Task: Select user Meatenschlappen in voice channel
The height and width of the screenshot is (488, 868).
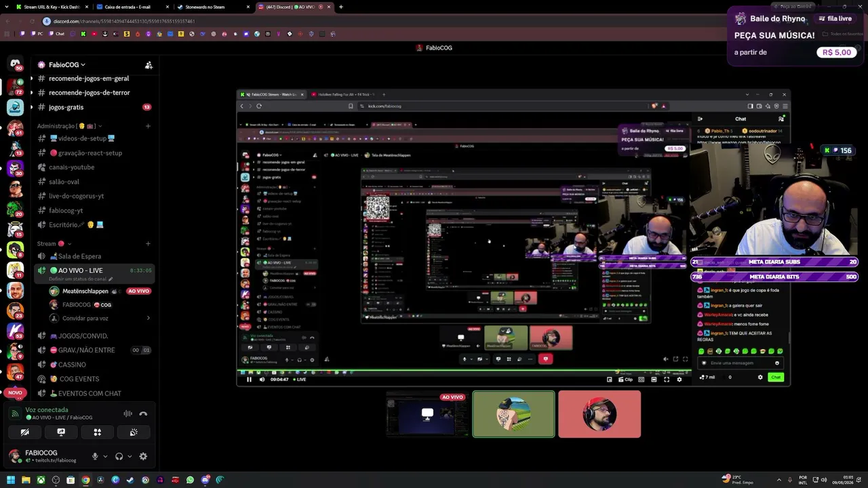Action: point(85,291)
